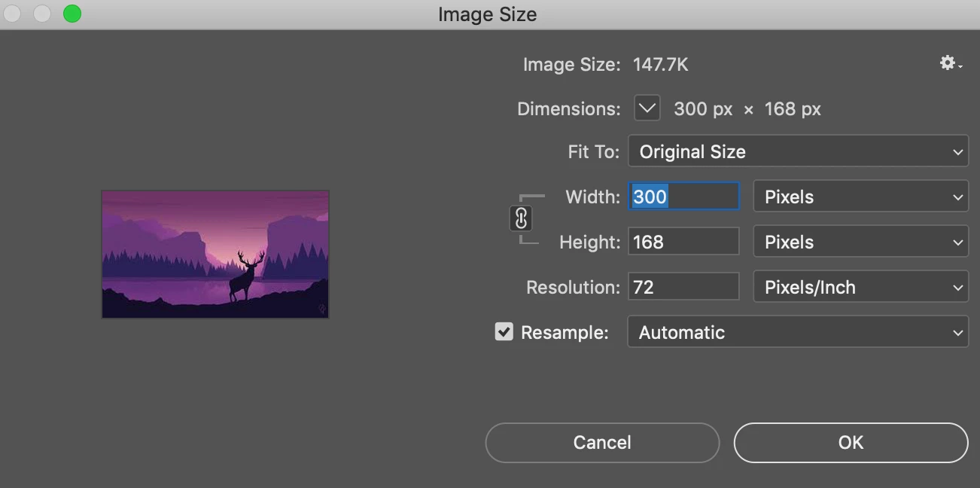Image resolution: width=980 pixels, height=488 pixels.
Task: Uncheck the Resample checkbox
Action: click(x=504, y=332)
